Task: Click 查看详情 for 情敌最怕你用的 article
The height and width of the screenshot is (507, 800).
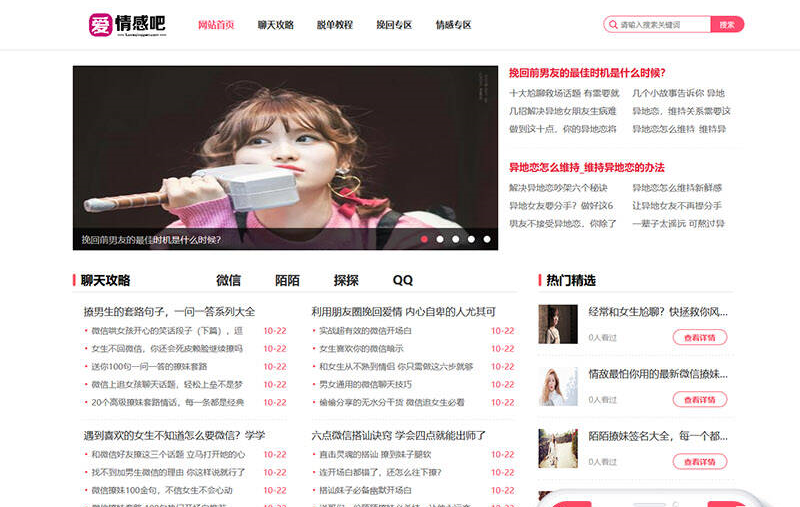Action: [x=699, y=399]
